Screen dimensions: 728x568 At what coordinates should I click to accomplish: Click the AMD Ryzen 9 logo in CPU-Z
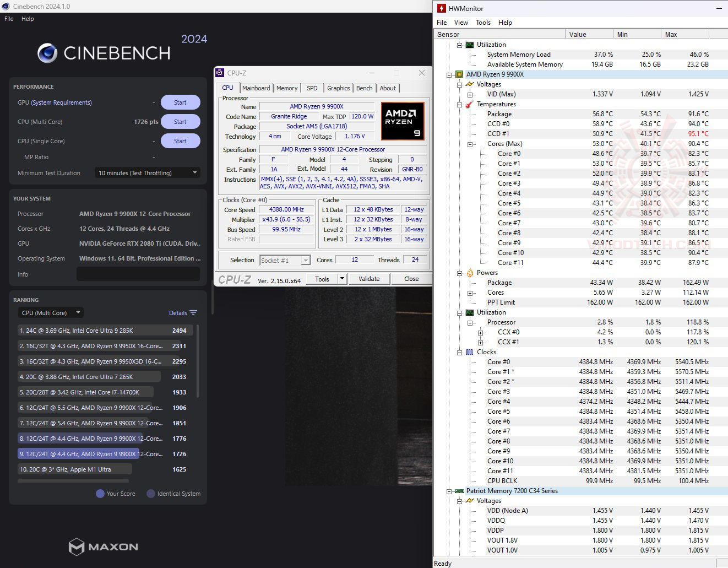(403, 121)
